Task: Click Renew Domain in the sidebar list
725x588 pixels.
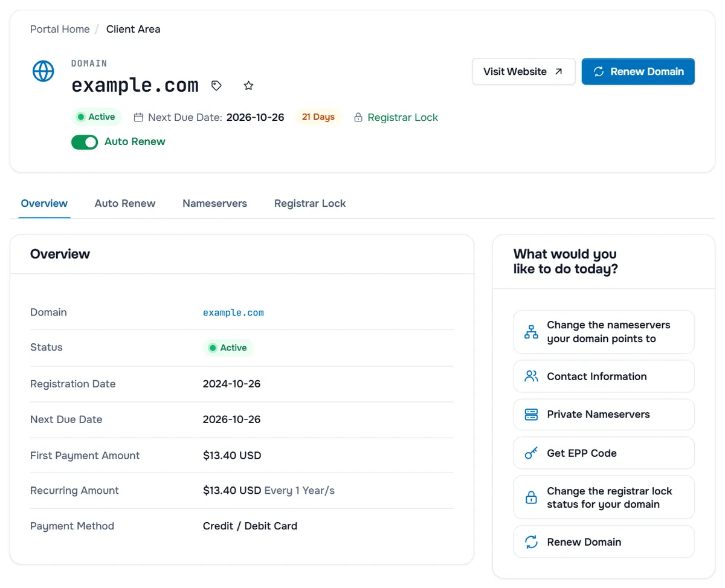Action: click(x=604, y=542)
